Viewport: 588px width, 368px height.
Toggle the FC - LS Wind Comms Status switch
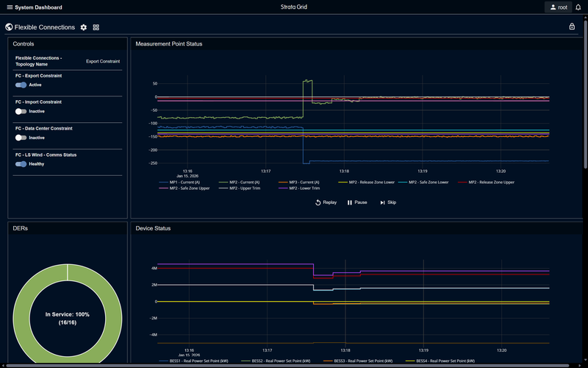coord(21,164)
